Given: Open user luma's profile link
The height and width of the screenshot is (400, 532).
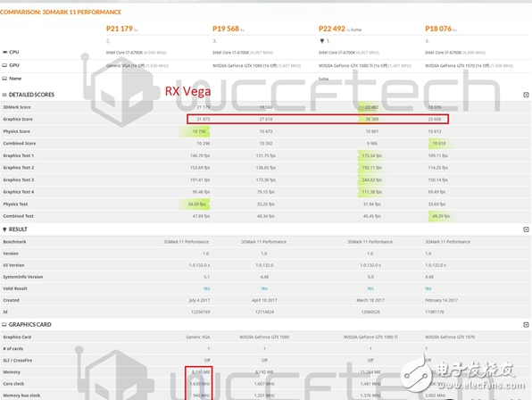Looking at the screenshot, I should (356, 29).
